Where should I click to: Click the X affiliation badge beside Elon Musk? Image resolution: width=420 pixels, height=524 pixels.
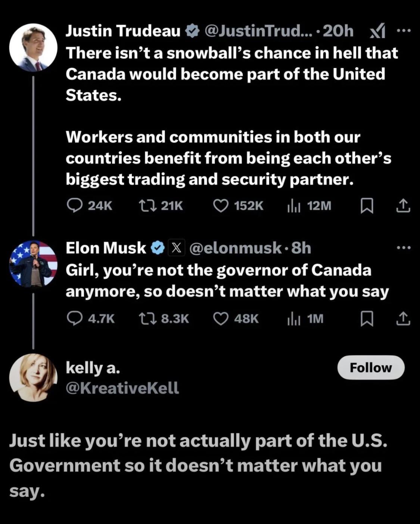tap(177, 248)
